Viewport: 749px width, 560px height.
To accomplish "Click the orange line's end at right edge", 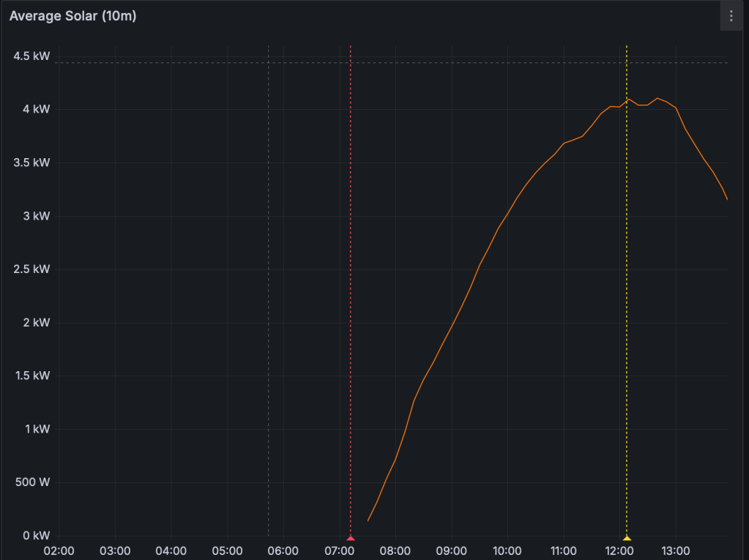I will click(726, 198).
